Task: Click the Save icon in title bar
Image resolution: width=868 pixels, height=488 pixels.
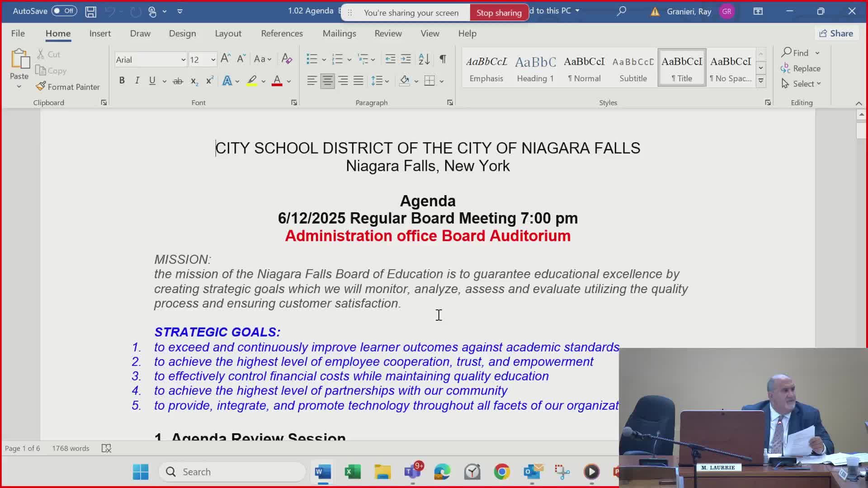Action: coord(90,11)
